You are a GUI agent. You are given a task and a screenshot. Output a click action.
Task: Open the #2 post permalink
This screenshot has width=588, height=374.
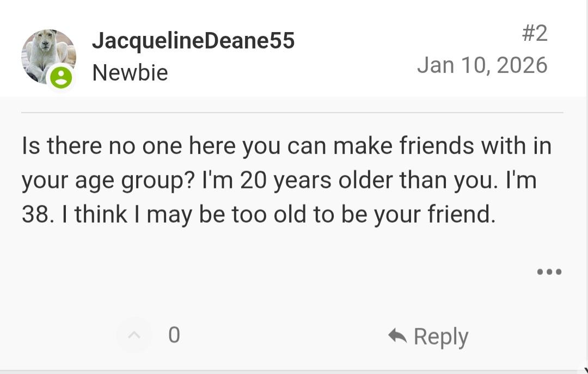[x=534, y=33]
